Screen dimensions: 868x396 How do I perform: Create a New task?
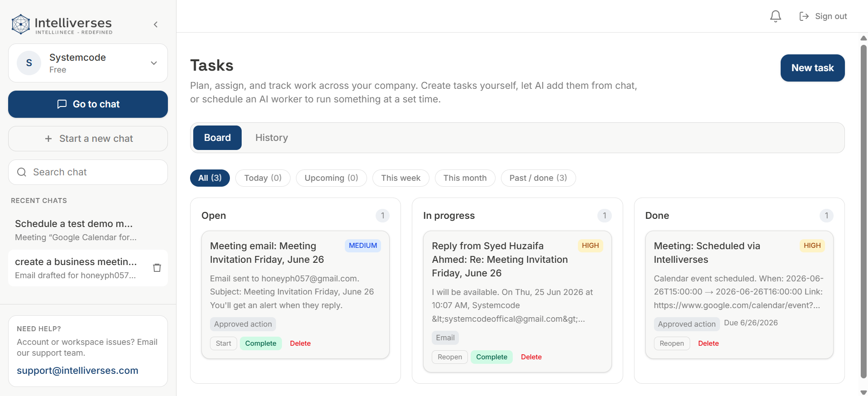coord(812,68)
